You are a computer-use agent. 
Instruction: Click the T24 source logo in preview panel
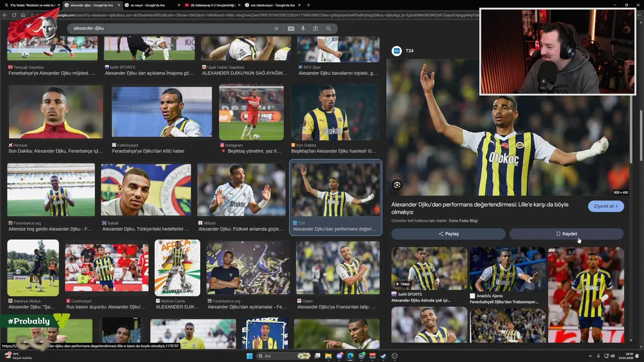pos(396,51)
